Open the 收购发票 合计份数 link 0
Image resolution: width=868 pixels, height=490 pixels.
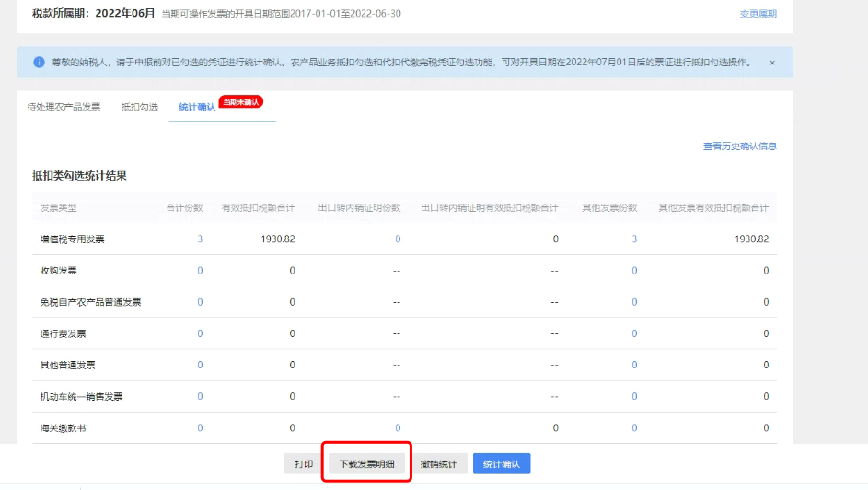click(x=200, y=271)
